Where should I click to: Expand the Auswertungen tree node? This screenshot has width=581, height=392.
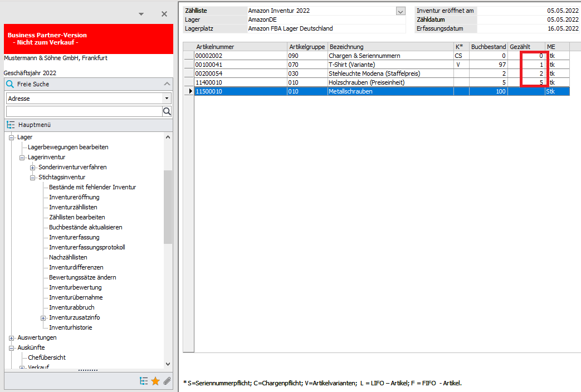(11, 338)
